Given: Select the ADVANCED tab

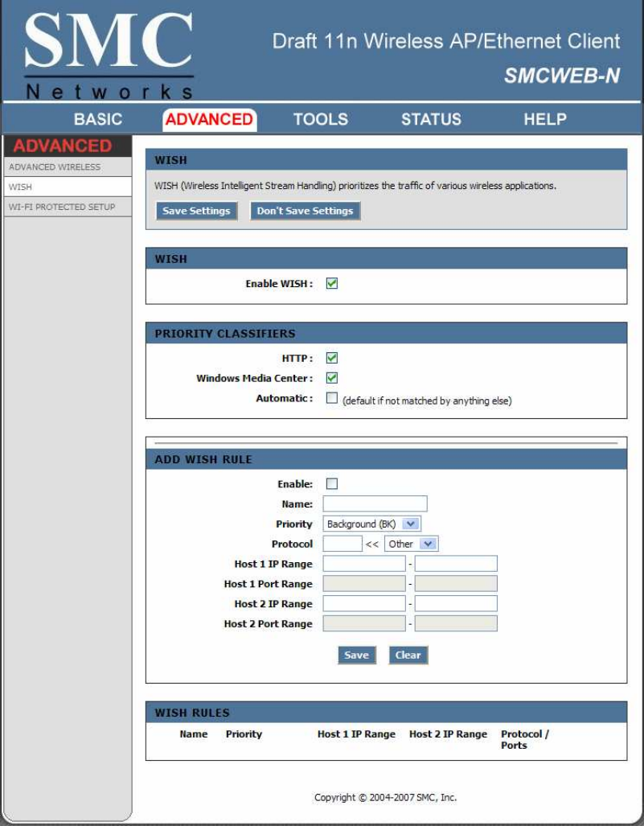Looking at the screenshot, I should pyautogui.click(x=209, y=119).
